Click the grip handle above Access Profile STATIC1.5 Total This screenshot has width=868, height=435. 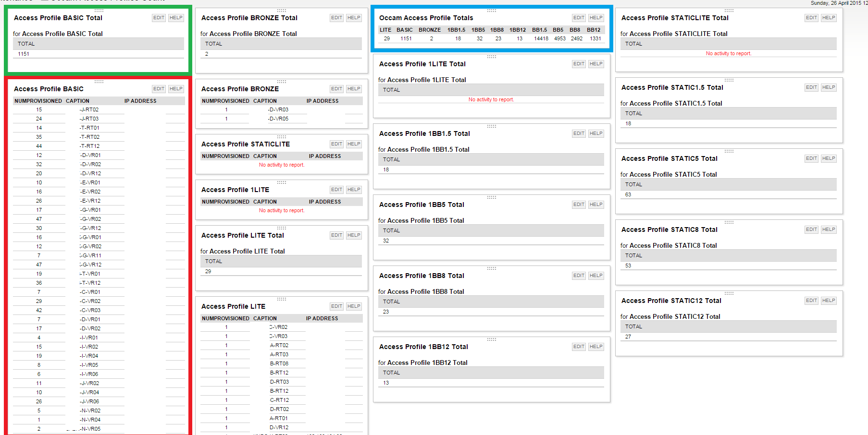(x=729, y=80)
